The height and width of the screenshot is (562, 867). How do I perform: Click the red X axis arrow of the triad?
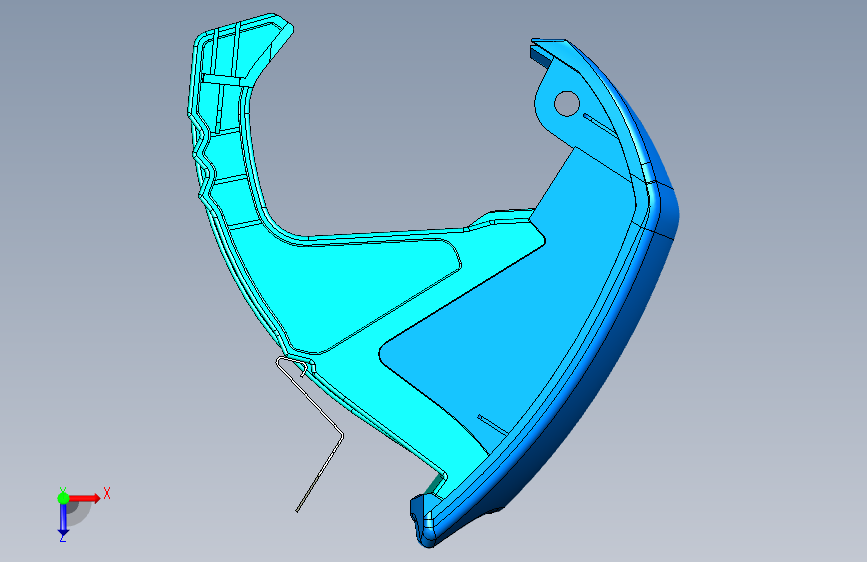85,498
